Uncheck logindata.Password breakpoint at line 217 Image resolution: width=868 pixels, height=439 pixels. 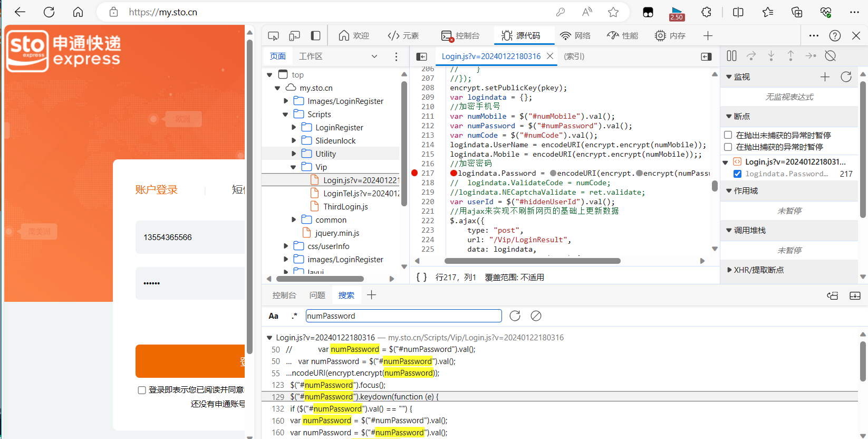click(x=737, y=174)
